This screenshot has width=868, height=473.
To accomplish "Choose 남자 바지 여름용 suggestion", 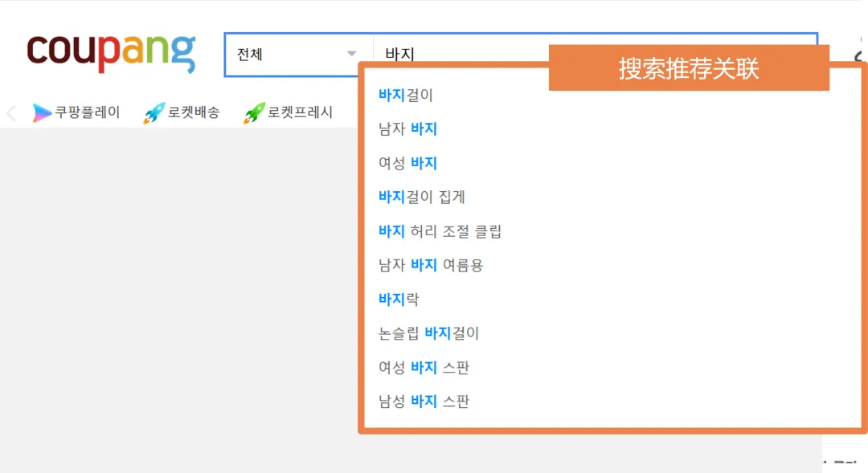I will click(x=431, y=265).
